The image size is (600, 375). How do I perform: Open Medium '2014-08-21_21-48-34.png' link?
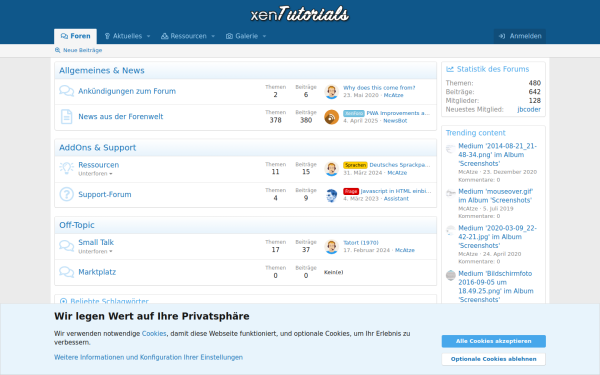pyautogui.click(x=497, y=155)
